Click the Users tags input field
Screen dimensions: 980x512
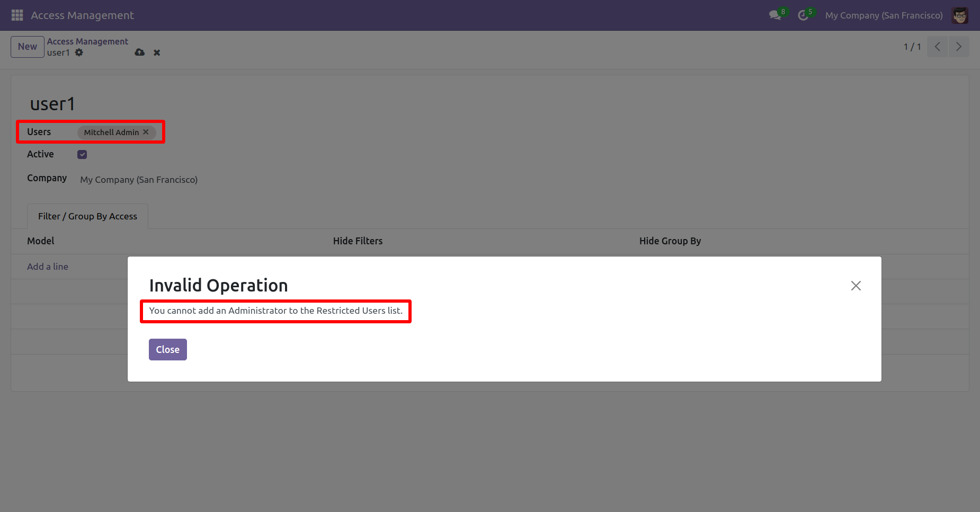point(118,132)
